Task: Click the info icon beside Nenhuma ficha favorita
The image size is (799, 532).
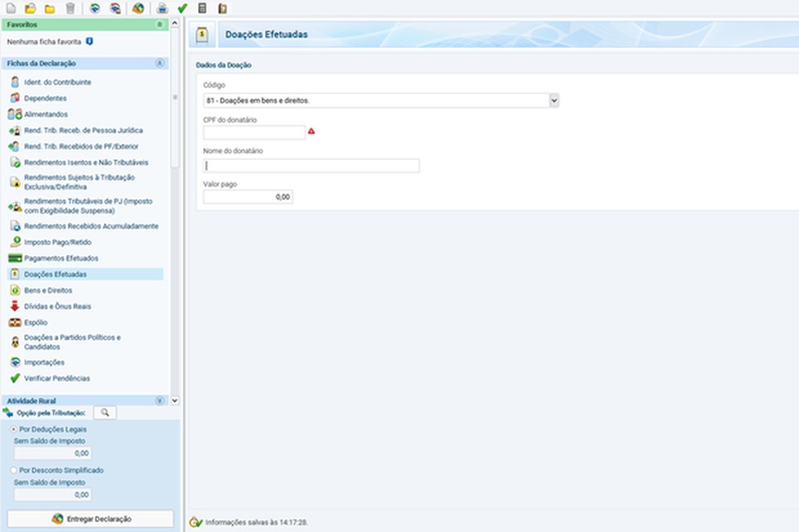Action: click(89, 41)
